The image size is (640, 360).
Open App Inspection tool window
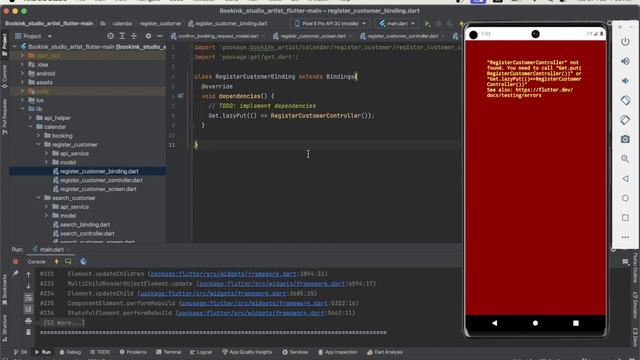337,352
